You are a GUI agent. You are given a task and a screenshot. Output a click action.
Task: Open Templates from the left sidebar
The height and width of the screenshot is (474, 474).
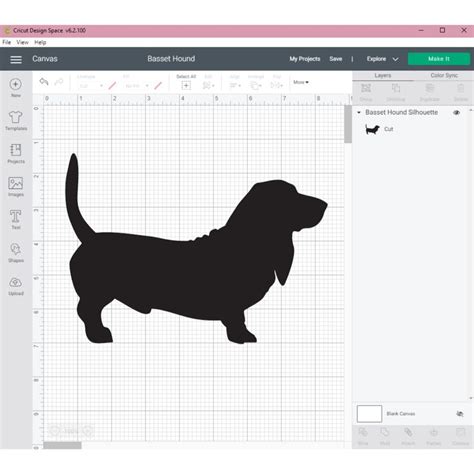tap(16, 120)
